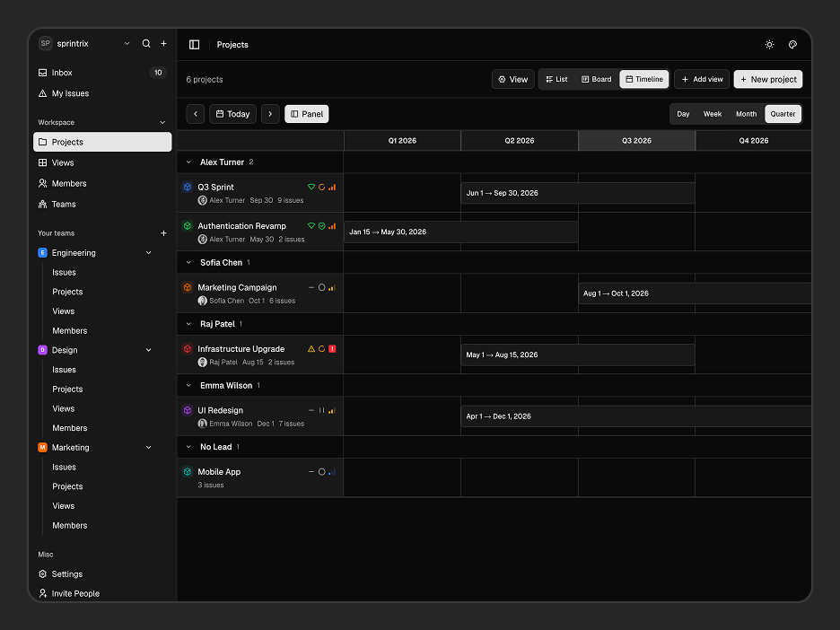Switch timeline scale to Month
Screen dimensions: 840x630
[x=747, y=114]
